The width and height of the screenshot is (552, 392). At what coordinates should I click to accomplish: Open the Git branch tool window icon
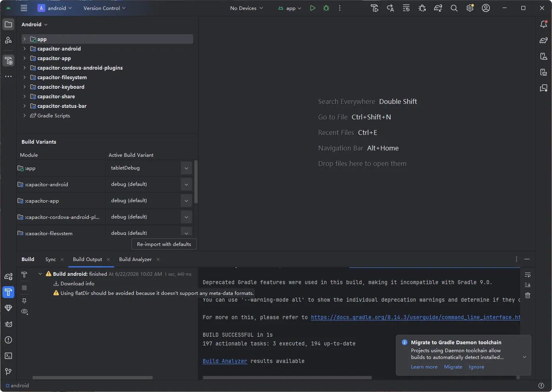(x=8, y=372)
